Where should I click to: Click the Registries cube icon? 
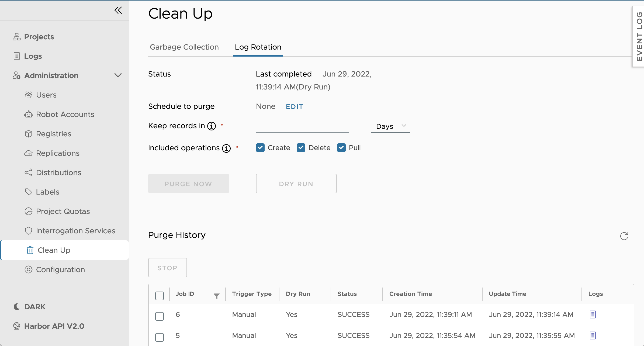point(29,134)
